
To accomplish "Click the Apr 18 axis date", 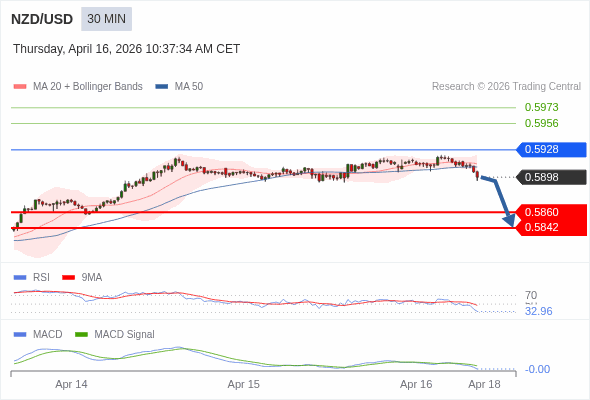I will click(484, 385).
